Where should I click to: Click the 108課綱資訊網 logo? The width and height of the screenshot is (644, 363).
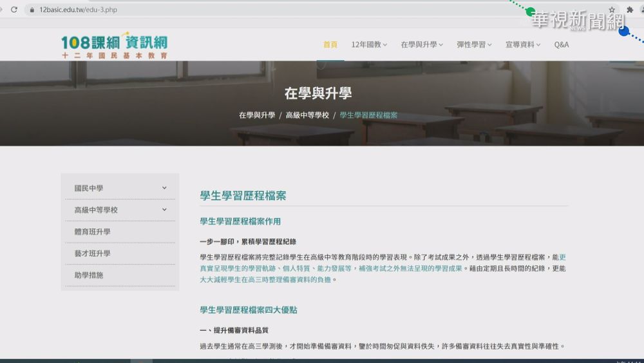pyautogui.click(x=115, y=46)
